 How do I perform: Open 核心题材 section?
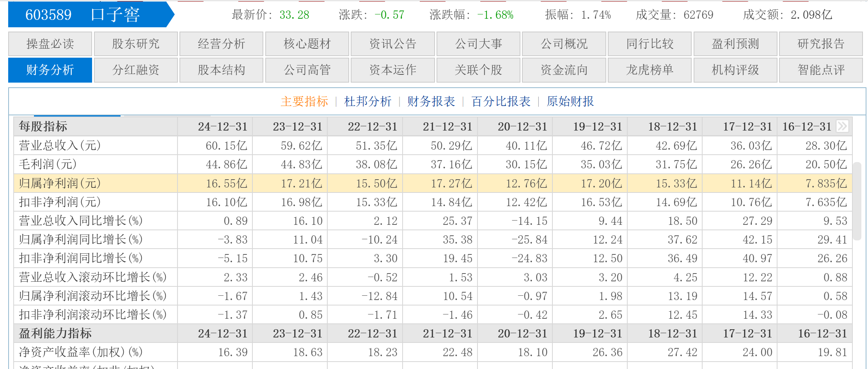click(307, 44)
